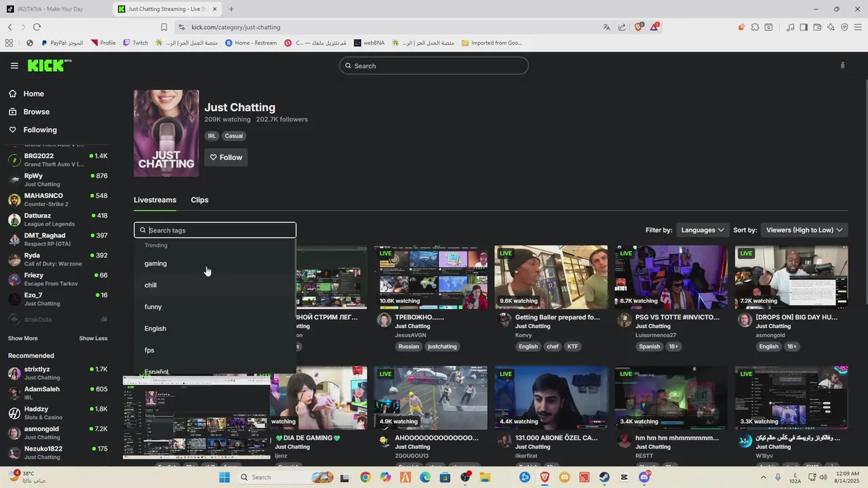Image resolution: width=868 pixels, height=488 pixels.
Task: Open Brave Wallet icon
Action: [817, 27]
